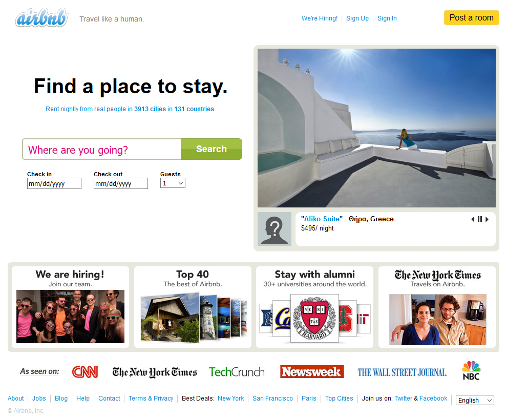507x420 pixels.
Task: Click the Check out date field
Action: click(x=121, y=183)
